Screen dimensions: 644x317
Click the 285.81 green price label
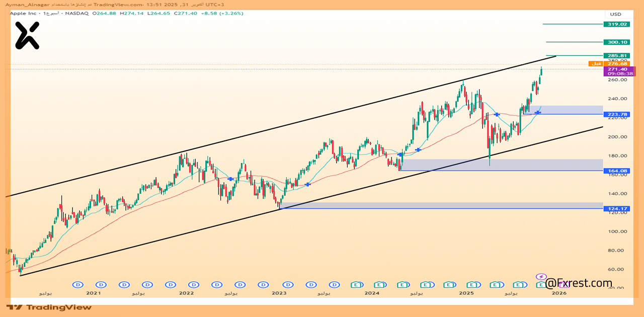click(x=617, y=55)
